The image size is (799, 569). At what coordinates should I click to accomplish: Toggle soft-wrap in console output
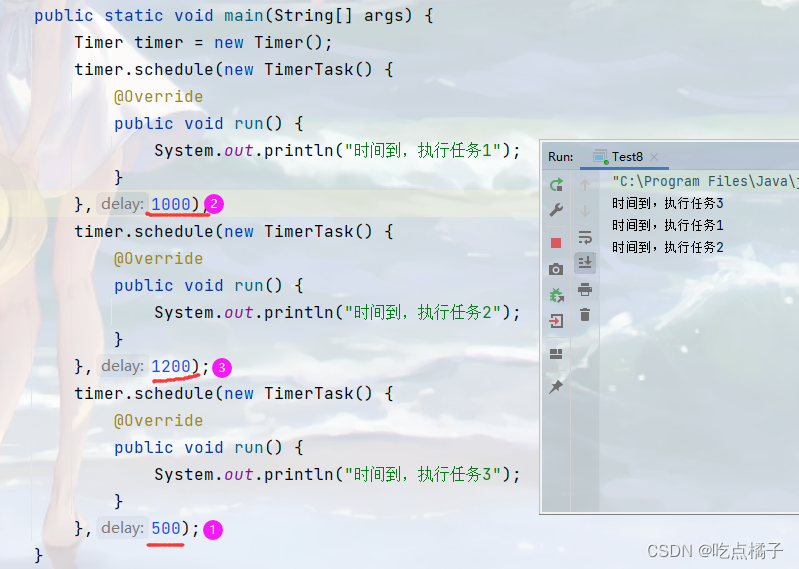[585, 237]
